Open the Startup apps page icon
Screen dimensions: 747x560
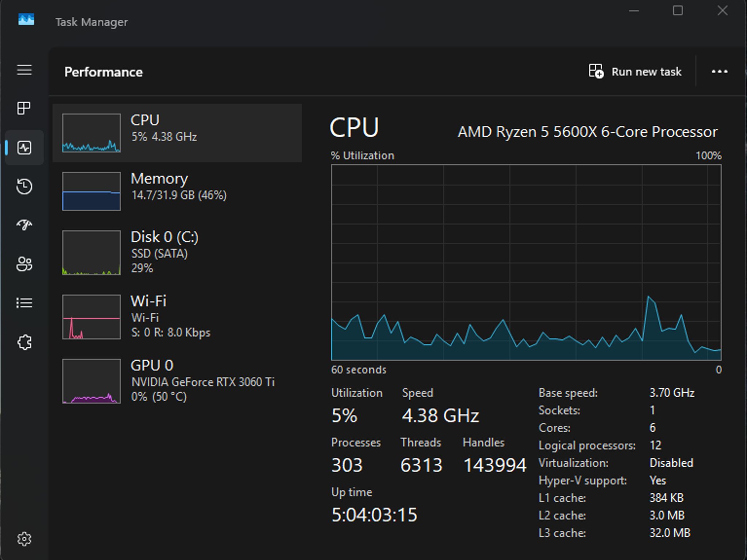(x=24, y=225)
